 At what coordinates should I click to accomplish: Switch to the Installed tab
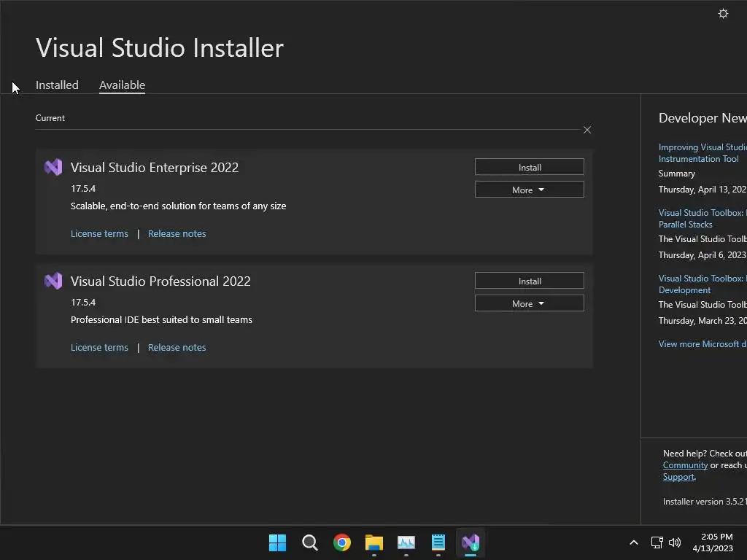click(x=57, y=85)
